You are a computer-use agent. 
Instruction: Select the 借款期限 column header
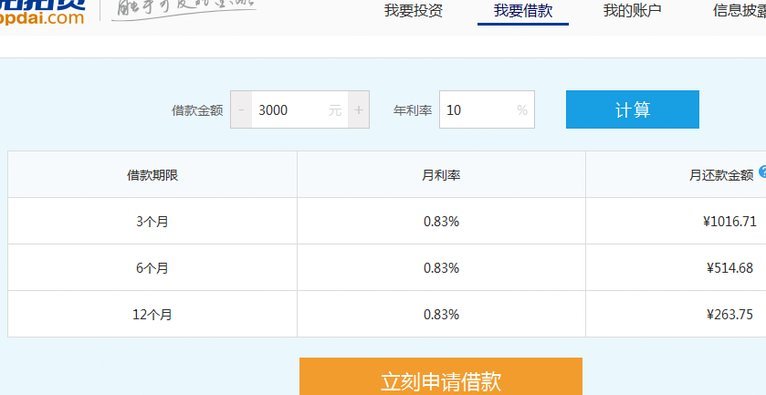(x=152, y=175)
